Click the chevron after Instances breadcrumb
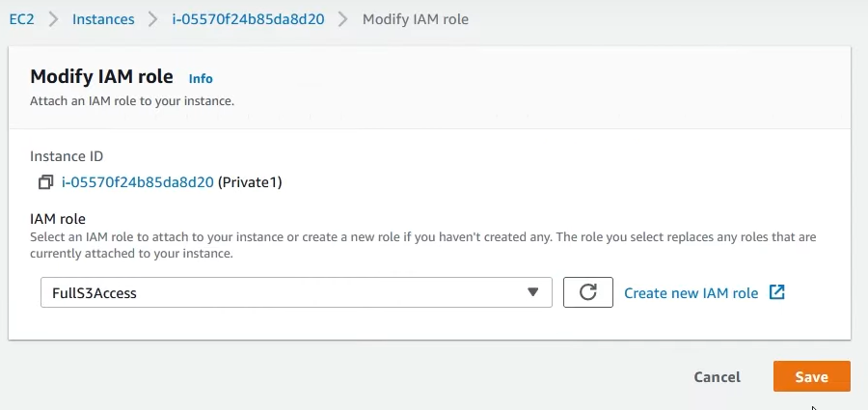This screenshot has width=868, height=410. pyautogui.click(x=152, y=19)
